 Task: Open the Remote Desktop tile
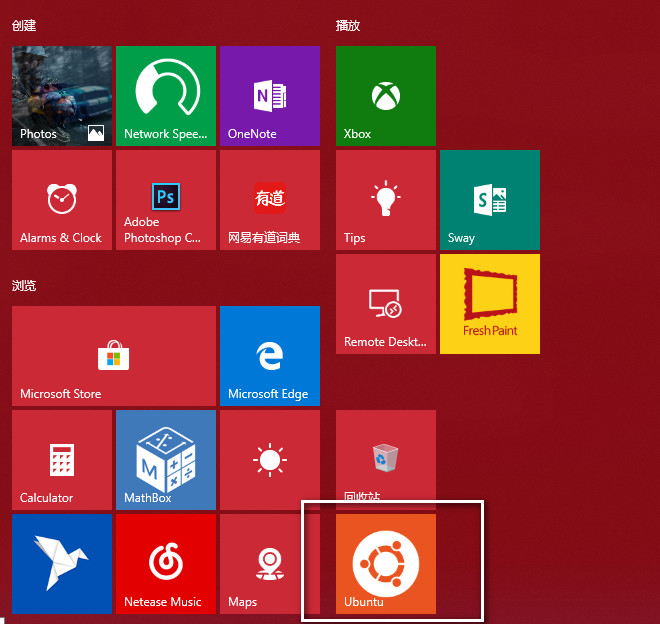tap(385, 304)
